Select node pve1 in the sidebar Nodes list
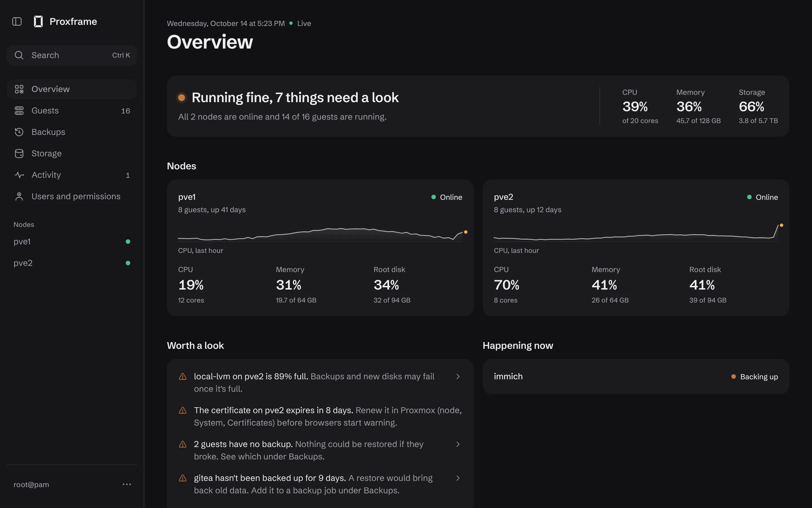The width and height of the screenshot is (812, 508). tap(72, 242)
